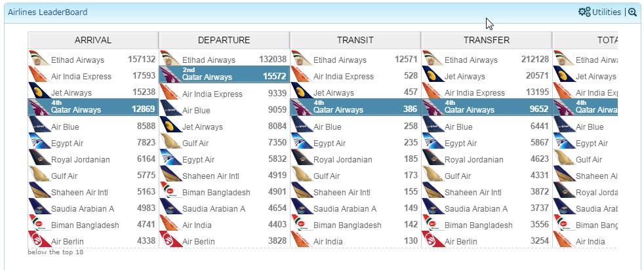Open the Utilities text link
Screen dimensions: 644x270
pyautogui.click(x=606, y=12)
